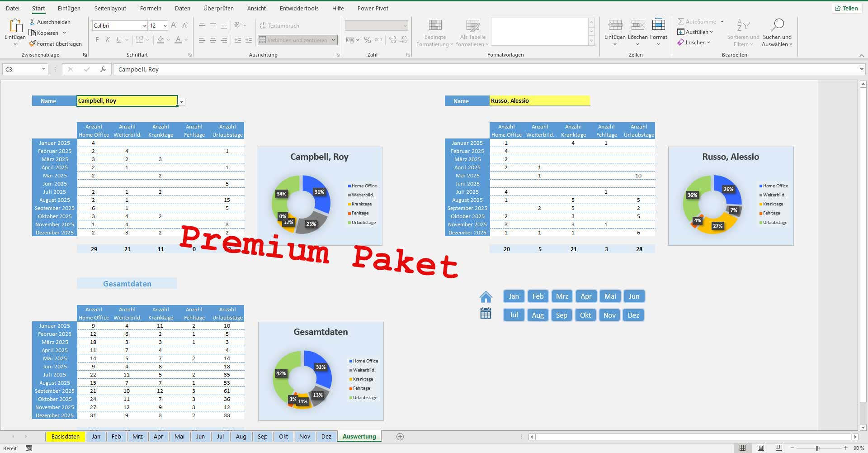The width and height of the screenshot is (868, 453).
Task: Click the insert function fx icon
Action: [x=103, y=69]
